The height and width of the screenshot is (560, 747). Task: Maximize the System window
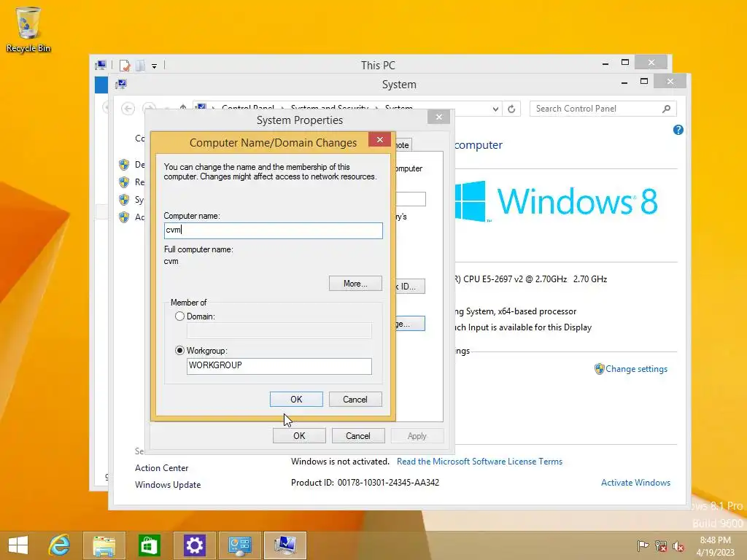click(x=644, y=82)
